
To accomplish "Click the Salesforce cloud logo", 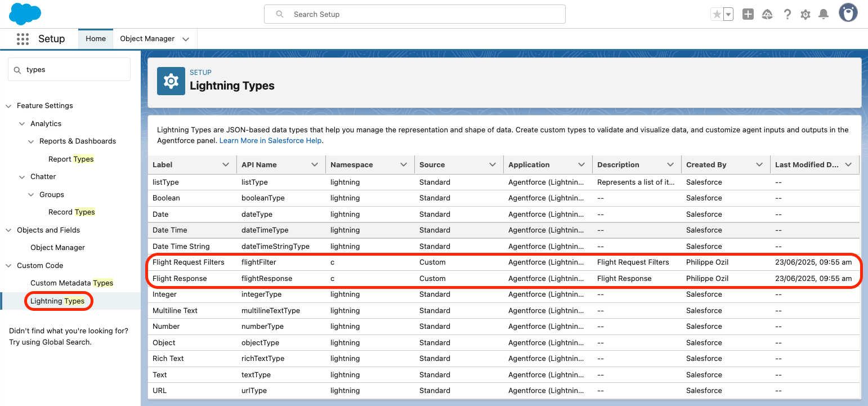I will pyautogui.click(x=25, y=14).
